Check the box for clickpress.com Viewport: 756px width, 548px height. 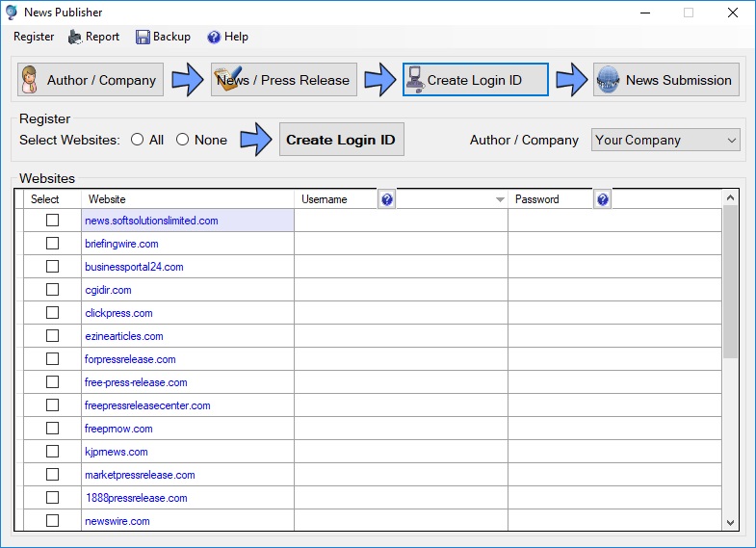[x=53, y=313]
